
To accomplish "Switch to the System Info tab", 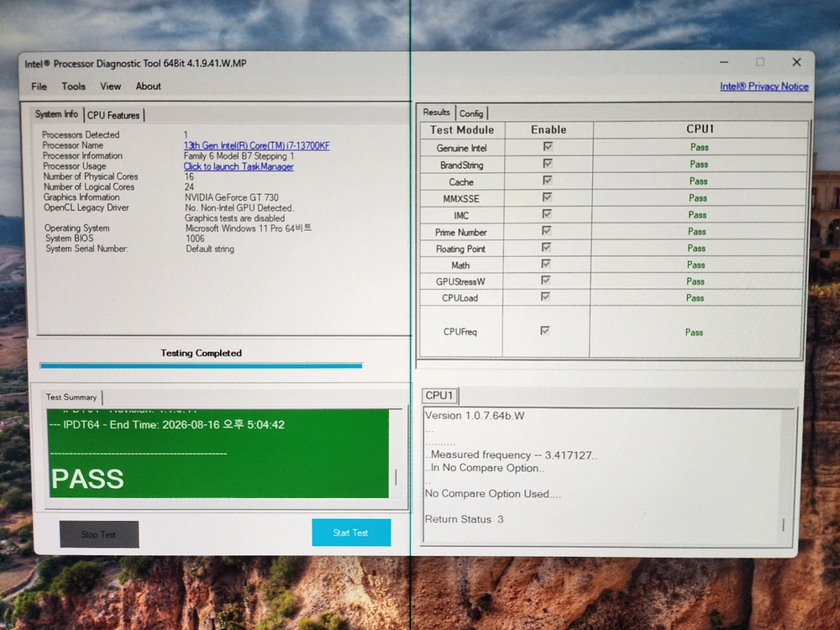I will coord(56,114).
